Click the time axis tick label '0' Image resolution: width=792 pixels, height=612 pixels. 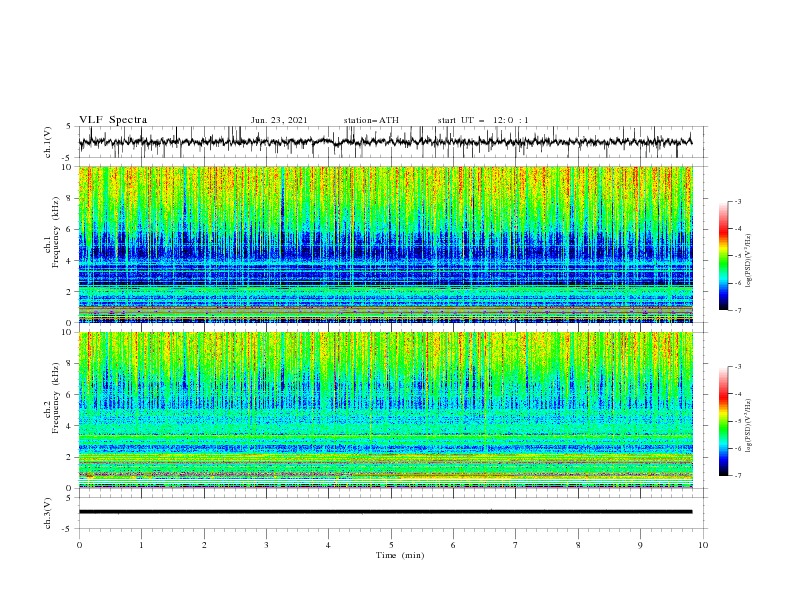click(79, 545)
